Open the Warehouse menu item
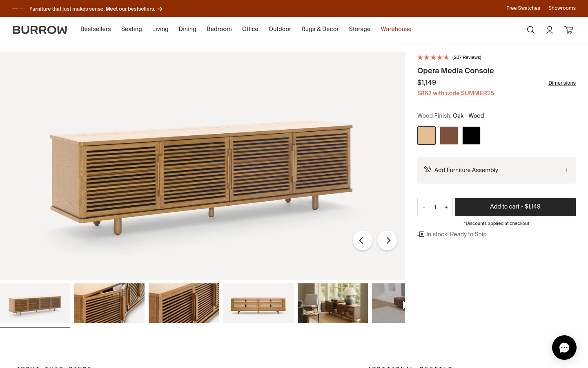588x368 pixels. (x=396, y=29)
